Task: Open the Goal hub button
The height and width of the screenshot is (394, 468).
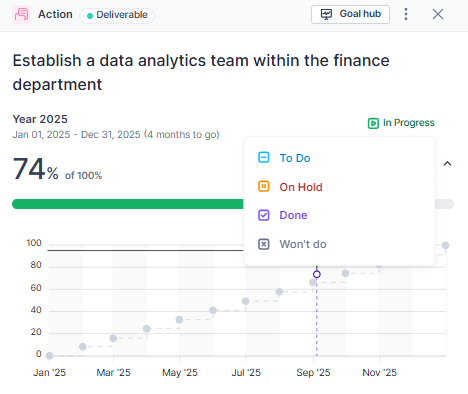Action: coord(350,14)
